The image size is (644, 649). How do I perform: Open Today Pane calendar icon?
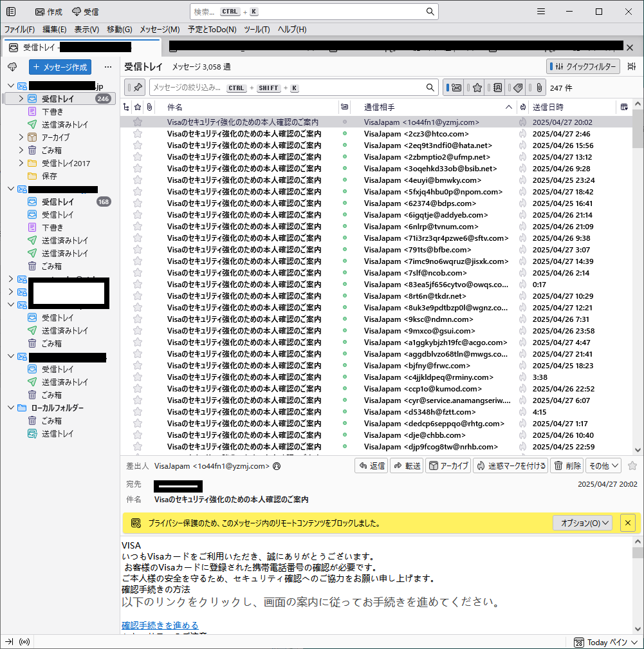[x=579, y=643]
